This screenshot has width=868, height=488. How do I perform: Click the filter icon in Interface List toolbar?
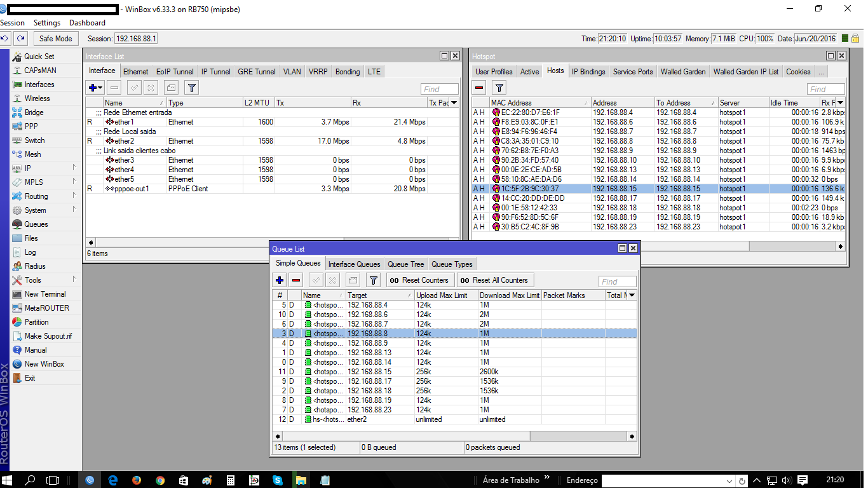coord(191,88)
